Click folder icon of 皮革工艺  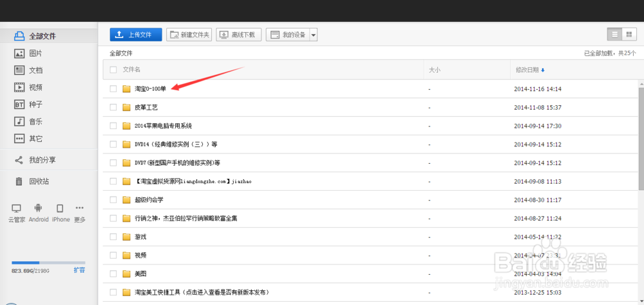click(x=126, y=107)
